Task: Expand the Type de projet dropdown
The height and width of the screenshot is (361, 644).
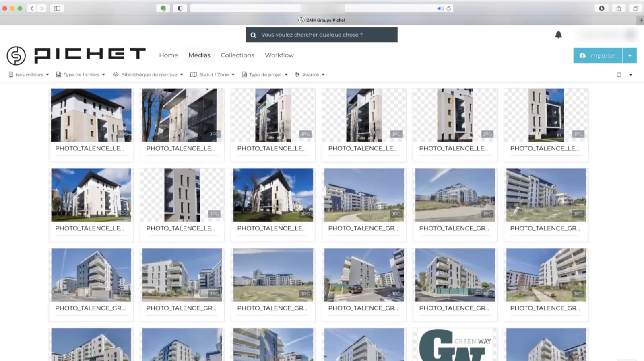Action: tap(286, 74)
